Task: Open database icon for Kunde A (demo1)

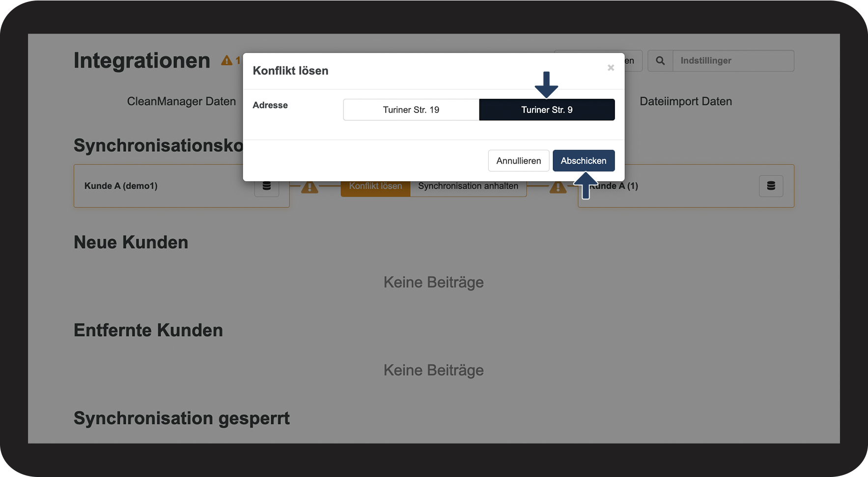Action: pyautogui.click(x=267, y=187)
